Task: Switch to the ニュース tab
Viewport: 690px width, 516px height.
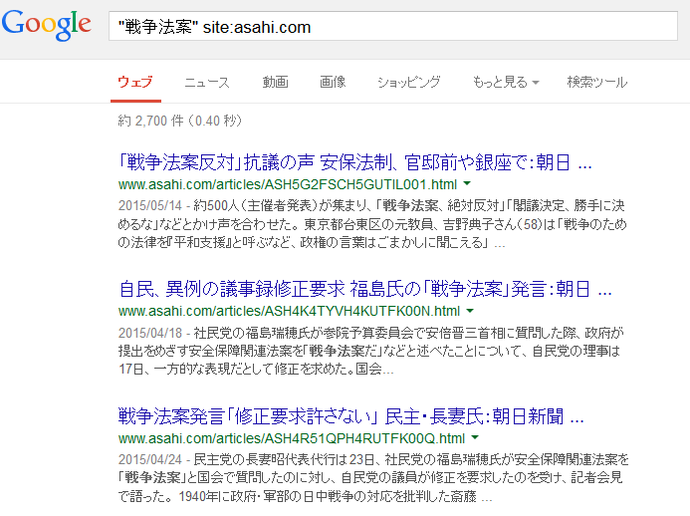Action: [207, 82]
